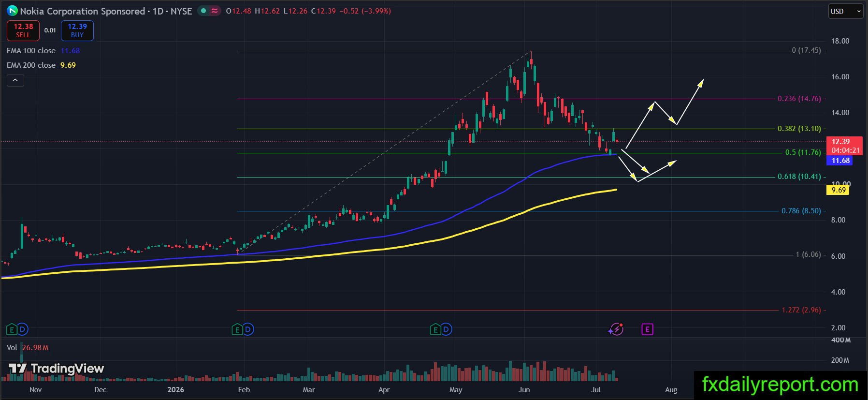Viewport: 868px width, 400px height.
Task: Click the Fibonacci label '1 (6.06)'
Action: tap(809, 254)
